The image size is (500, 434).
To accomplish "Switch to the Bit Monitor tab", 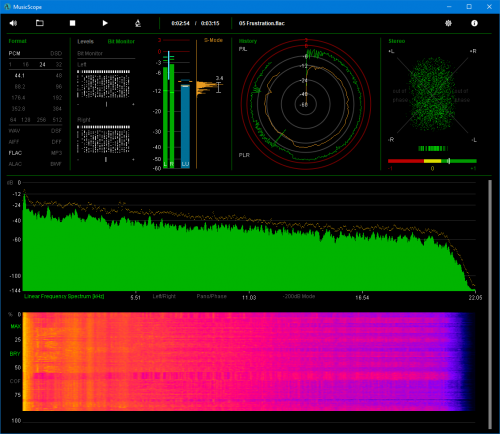I will pos(121,41).
